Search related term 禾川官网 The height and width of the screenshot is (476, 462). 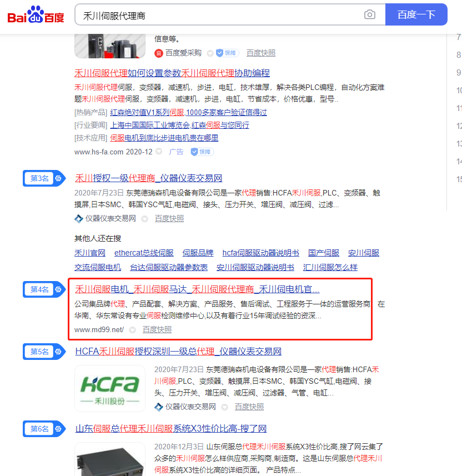[x=90, y=253]
